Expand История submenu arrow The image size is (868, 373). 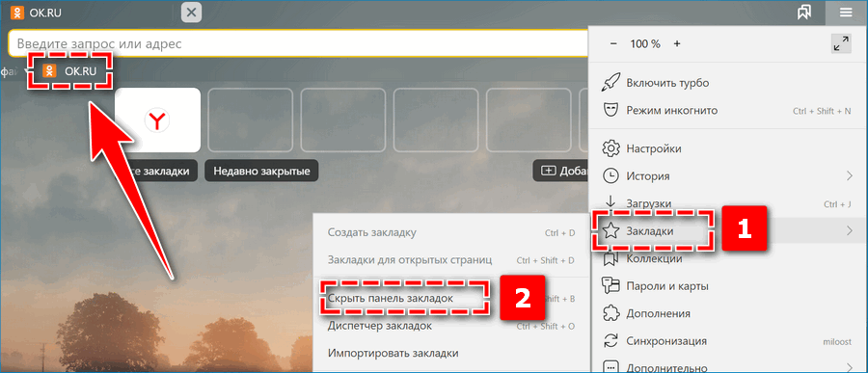point(850,176)
